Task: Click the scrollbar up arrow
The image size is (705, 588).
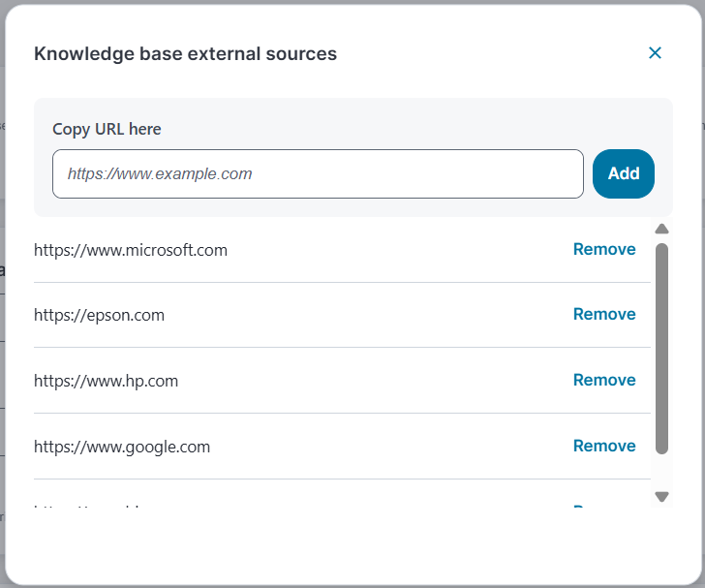Action: [662, 230]
